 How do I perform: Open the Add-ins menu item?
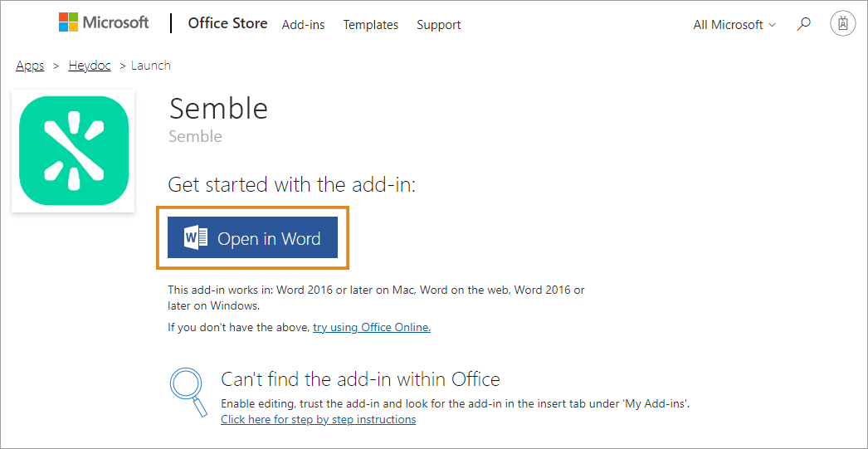tap(304, 25)
